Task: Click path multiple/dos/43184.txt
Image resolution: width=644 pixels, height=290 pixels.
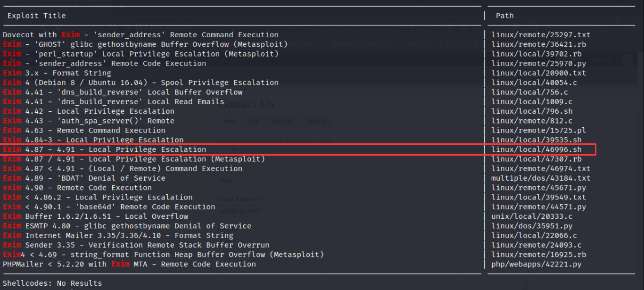Action: (541, 178)
